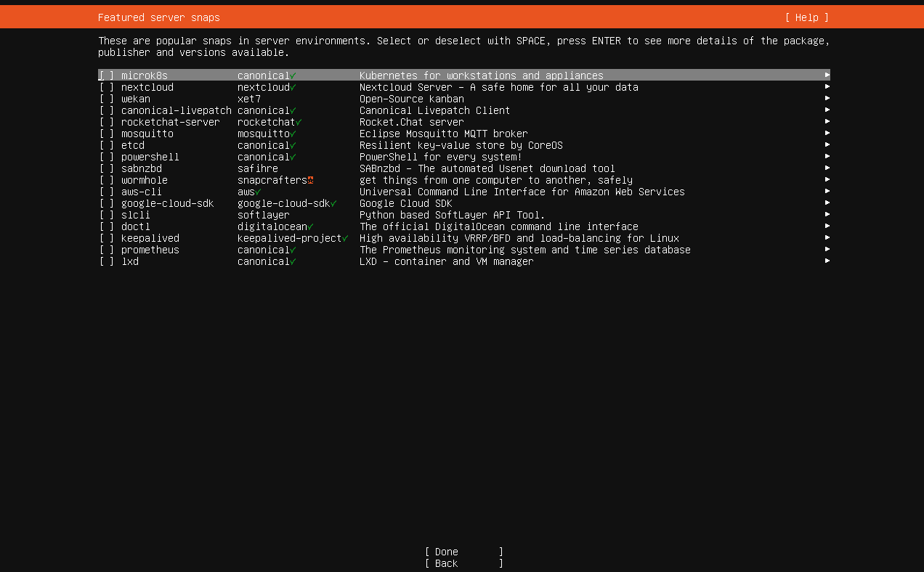
Task: Click 'Resilient key-value store by CoreOS'
Action: 461,145
